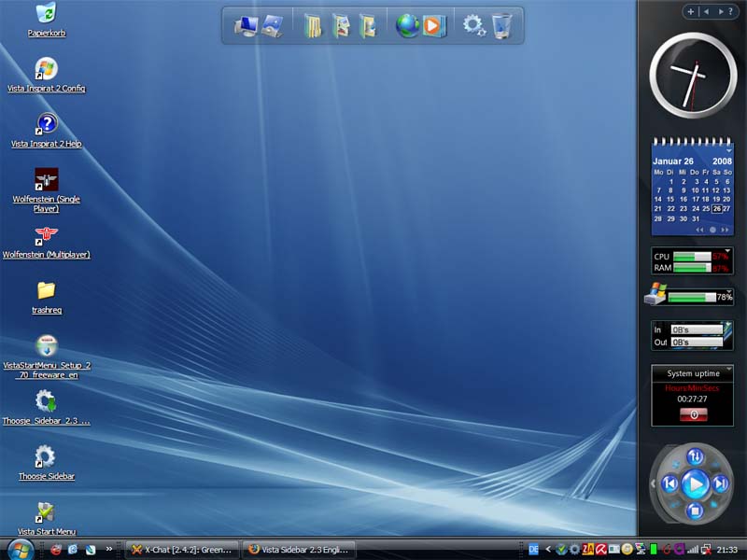Show hidden system tray icons arrow

click(548, 549)
